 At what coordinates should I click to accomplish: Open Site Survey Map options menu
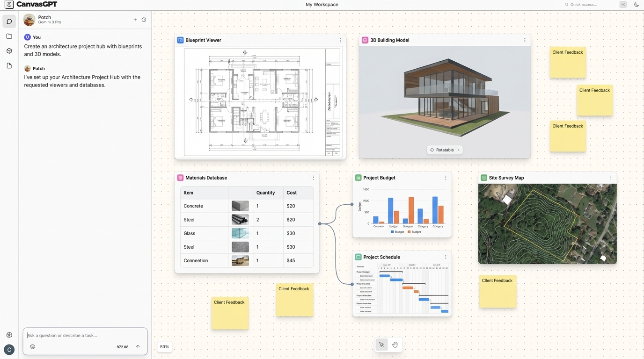click(611, 178)
